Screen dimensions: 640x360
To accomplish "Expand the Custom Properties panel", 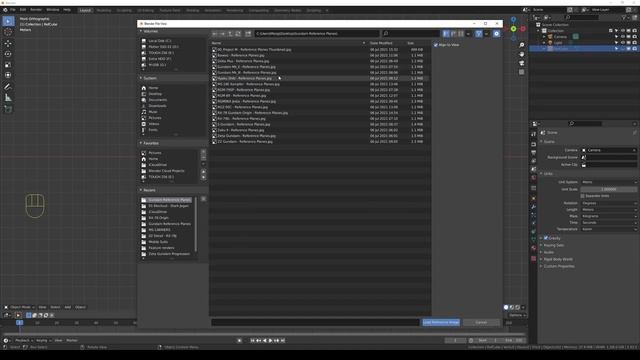I will pyautogui.click(x=558, y=266).
